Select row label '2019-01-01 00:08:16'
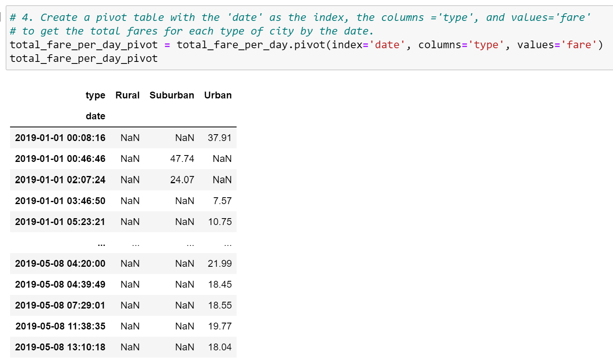The image size is (613, 364). (x=60, y=138)
